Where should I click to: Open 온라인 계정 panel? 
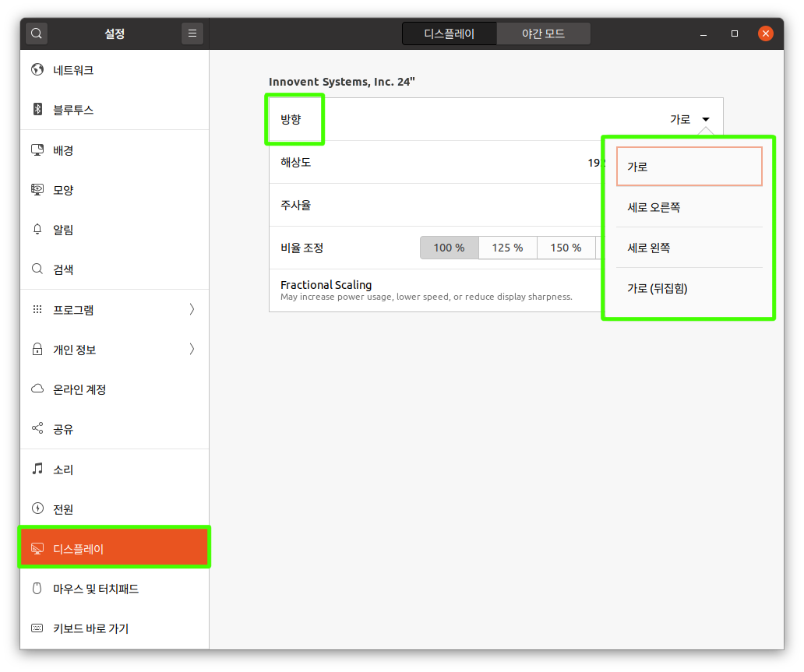(x=115, y=389)
